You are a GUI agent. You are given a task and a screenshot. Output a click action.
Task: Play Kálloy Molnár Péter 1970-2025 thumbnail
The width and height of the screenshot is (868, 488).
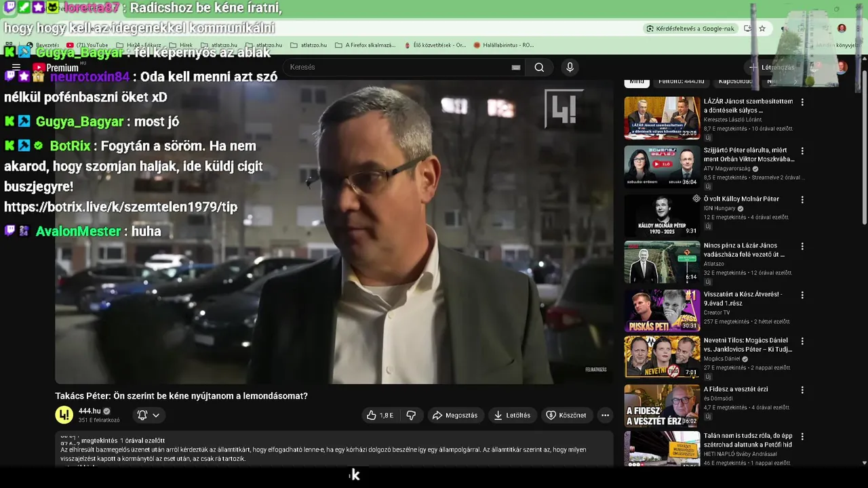tap(662, 216)
